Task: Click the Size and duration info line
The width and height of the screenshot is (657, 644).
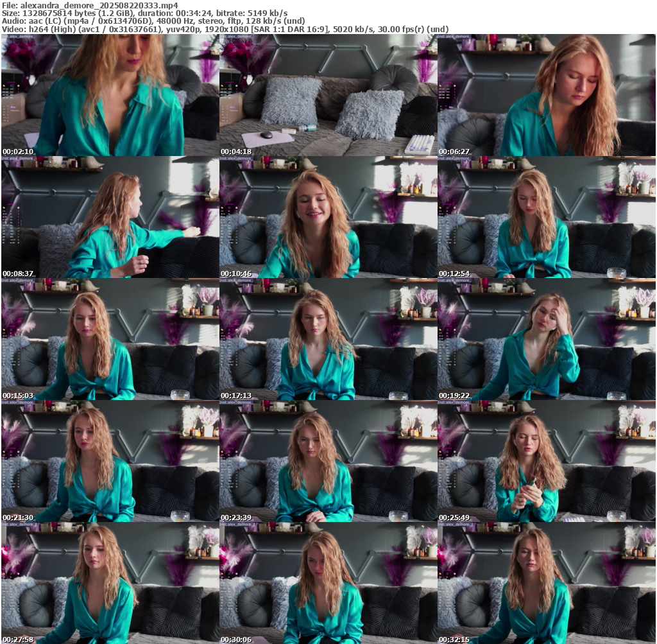Action: (x=144, y=13)
